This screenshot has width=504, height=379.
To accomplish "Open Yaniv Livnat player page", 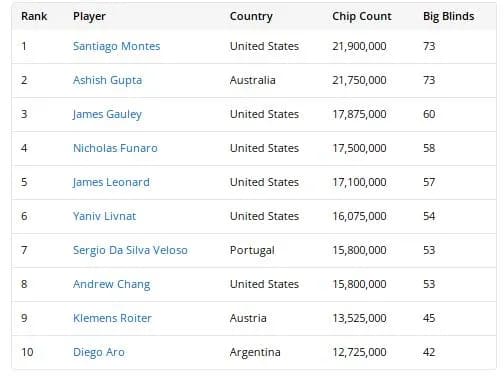I will click(104, 216).
